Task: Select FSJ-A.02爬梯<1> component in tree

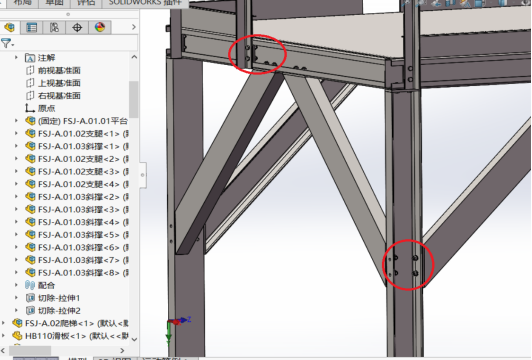Action: (x=72, y=323)
